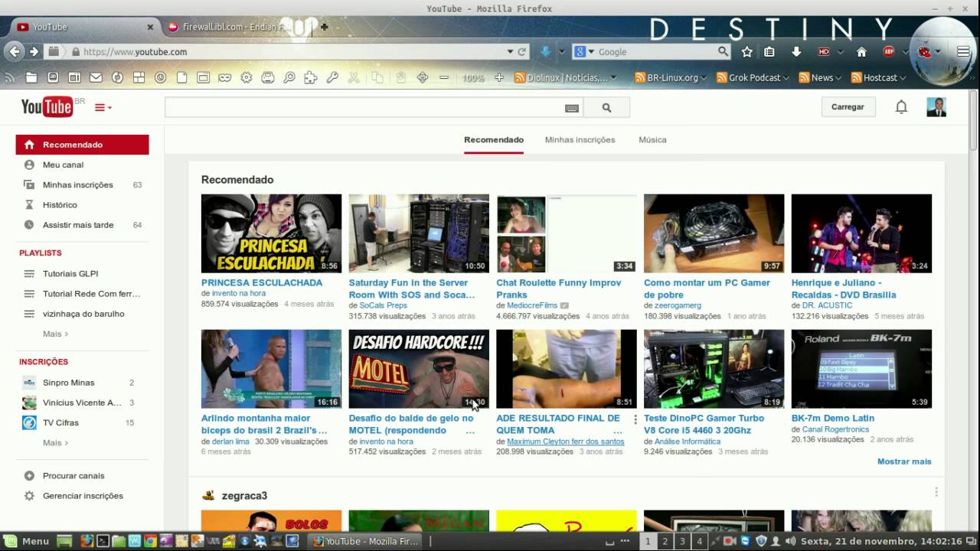Open the YouTube guide menu icon

pyautogui.click(x=103, y=108)
